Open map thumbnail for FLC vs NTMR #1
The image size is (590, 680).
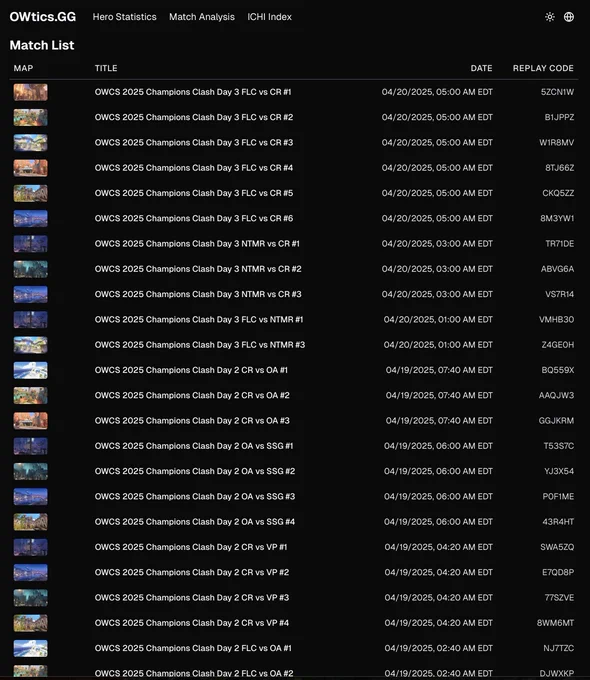click(x=30, y=320)
